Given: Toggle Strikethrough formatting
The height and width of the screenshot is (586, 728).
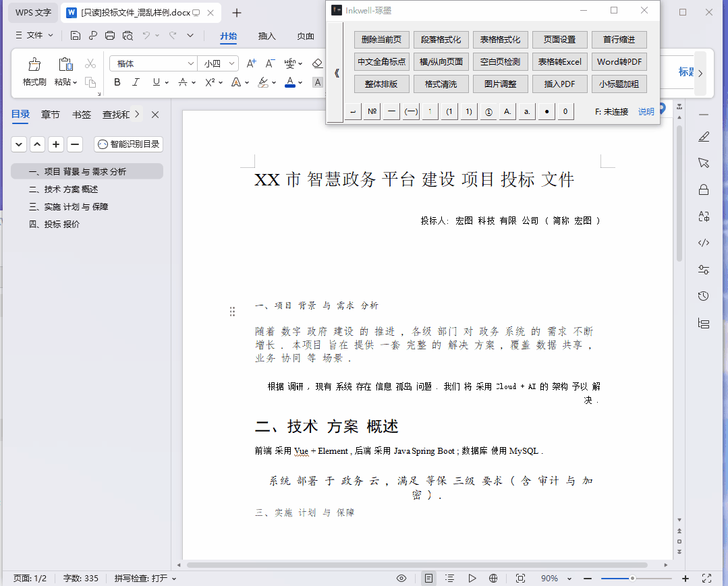Looking at the screenshot, I should (183, 82).
